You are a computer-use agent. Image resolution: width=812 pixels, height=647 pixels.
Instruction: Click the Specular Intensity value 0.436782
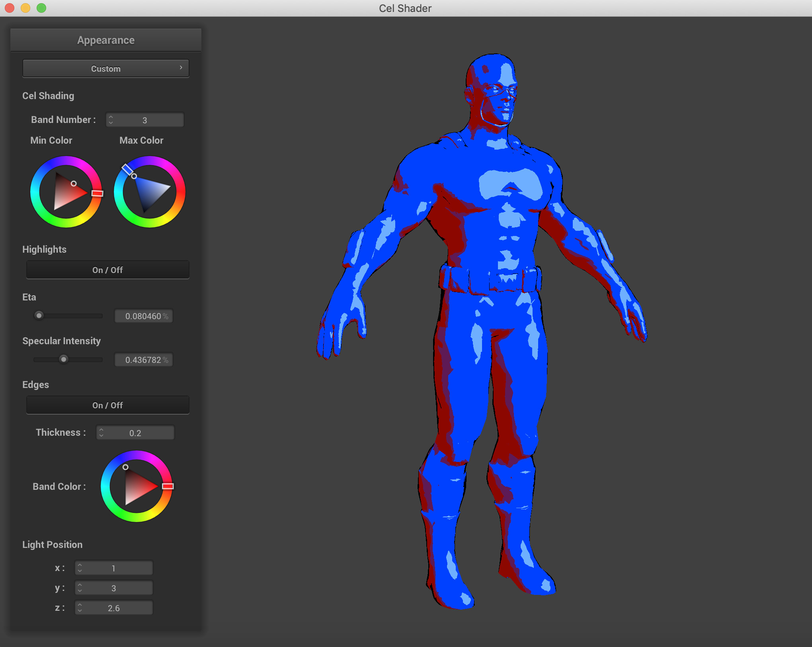click(x=144, y=360)
